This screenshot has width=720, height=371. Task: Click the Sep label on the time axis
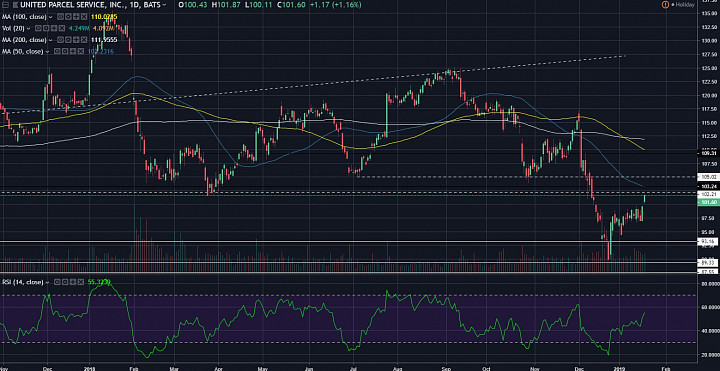coord(446,368)
